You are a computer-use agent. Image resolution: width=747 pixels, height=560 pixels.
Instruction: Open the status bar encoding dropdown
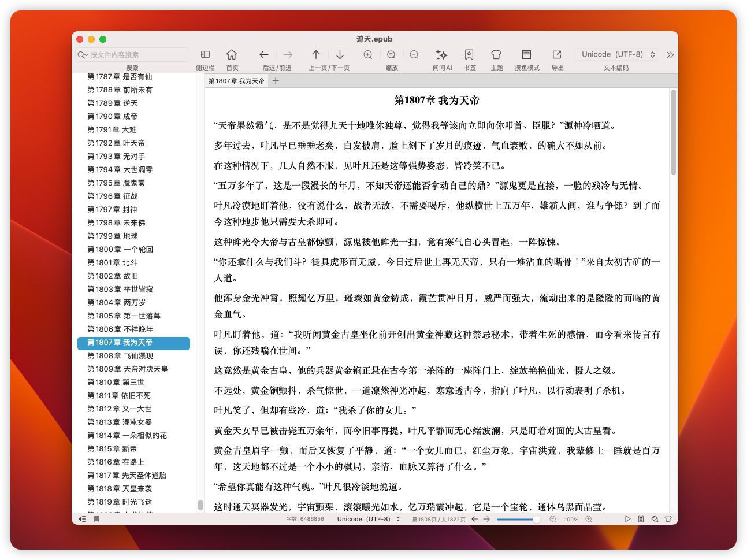[x=369, y=519]
